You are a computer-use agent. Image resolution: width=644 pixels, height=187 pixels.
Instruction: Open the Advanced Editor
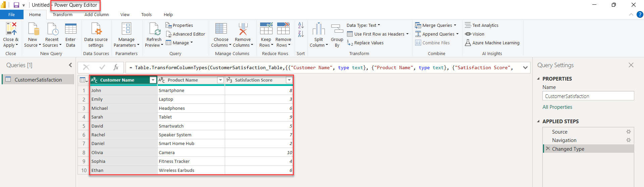click(185, 34)
